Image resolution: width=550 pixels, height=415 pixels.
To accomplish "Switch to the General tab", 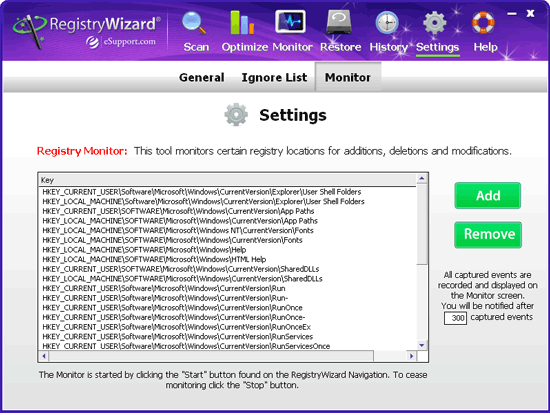I will coord(202,78).
